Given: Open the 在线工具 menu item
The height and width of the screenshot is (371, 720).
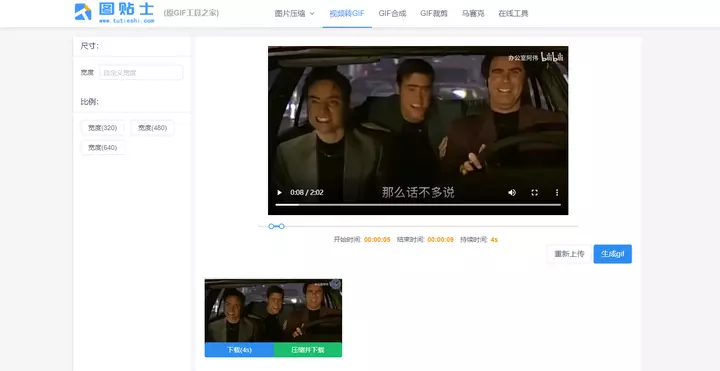Looking at the screenshot, I should (x=513, y=14).
